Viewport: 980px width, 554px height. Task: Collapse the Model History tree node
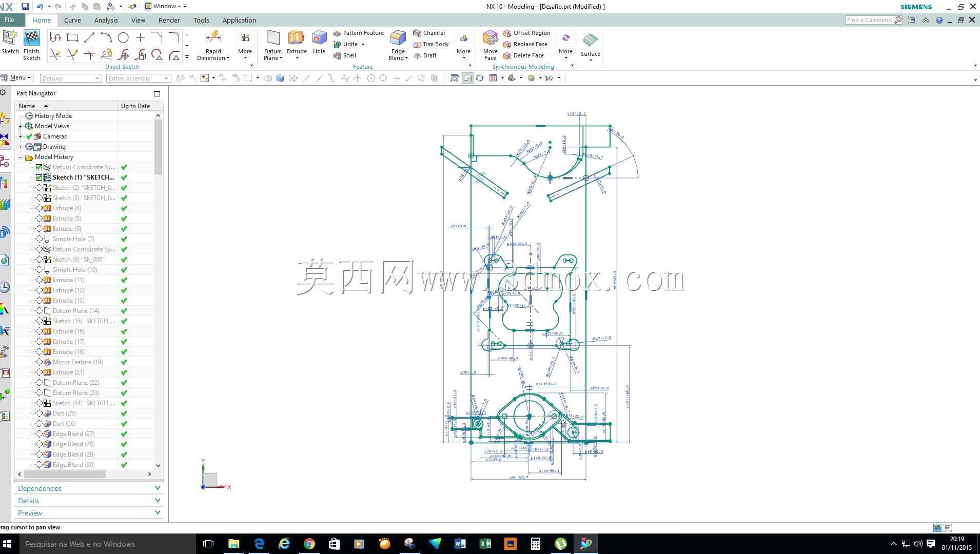point(21,157)
